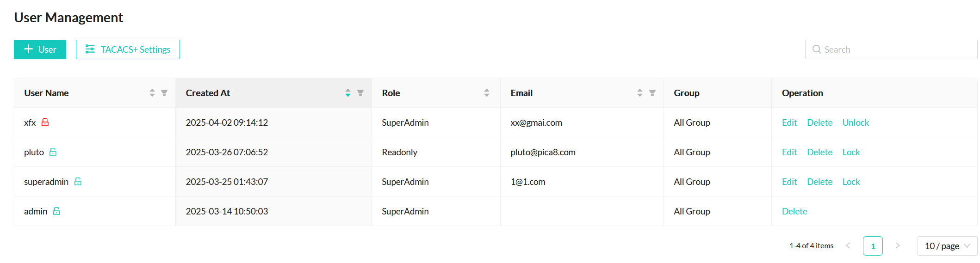Image resolution: width=980 pixels, height=263 pixels.
Task: Go to page 1 in pagination
Action: click(x=873, y=246)
